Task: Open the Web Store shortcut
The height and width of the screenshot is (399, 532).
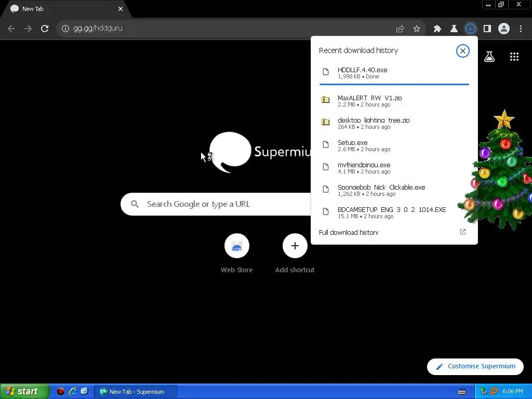Action: pyautogui.click(x=236, y=254)
